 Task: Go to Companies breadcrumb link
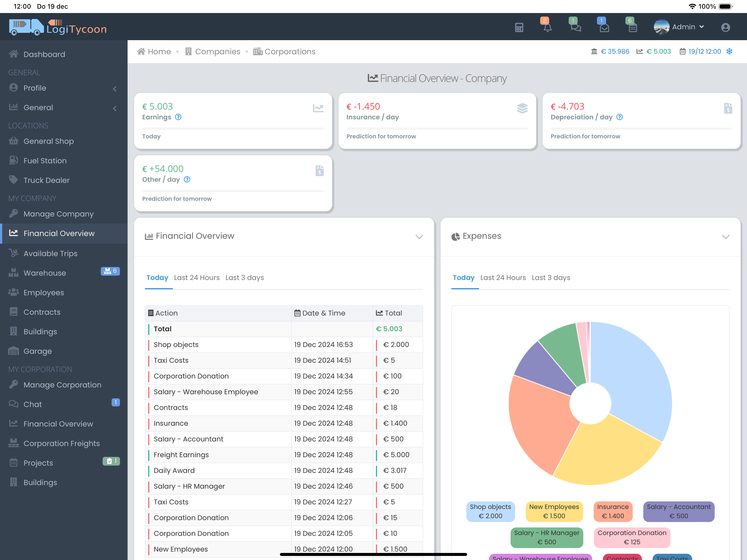pos(217,51)
